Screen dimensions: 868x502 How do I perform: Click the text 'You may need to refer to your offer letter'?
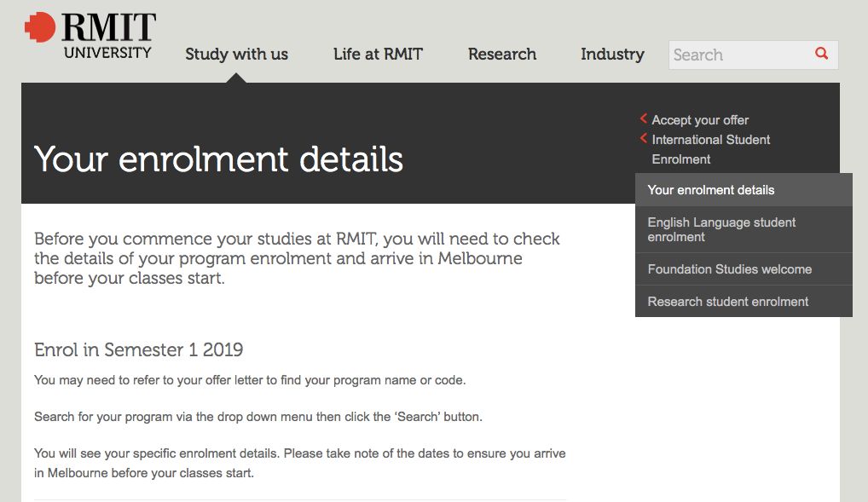pos(250,380)
